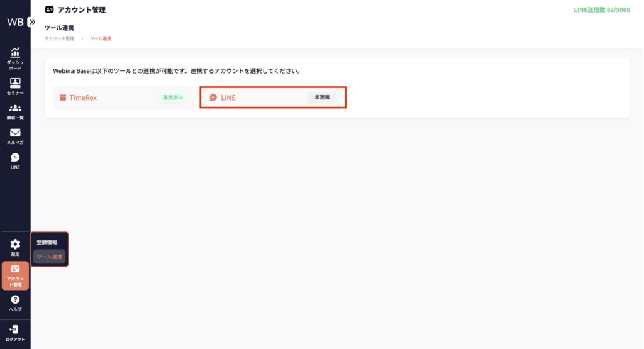
Task: Click the WB logo
Action: 15,22
